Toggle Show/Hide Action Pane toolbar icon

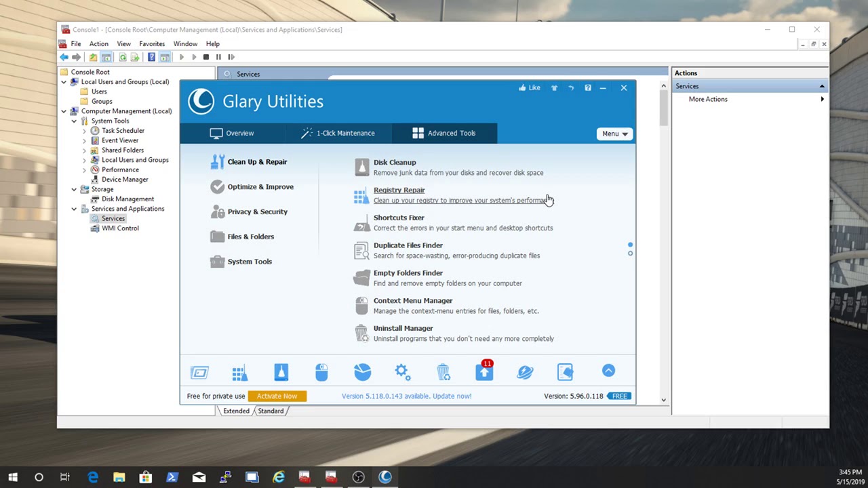[x=165, y=57]
